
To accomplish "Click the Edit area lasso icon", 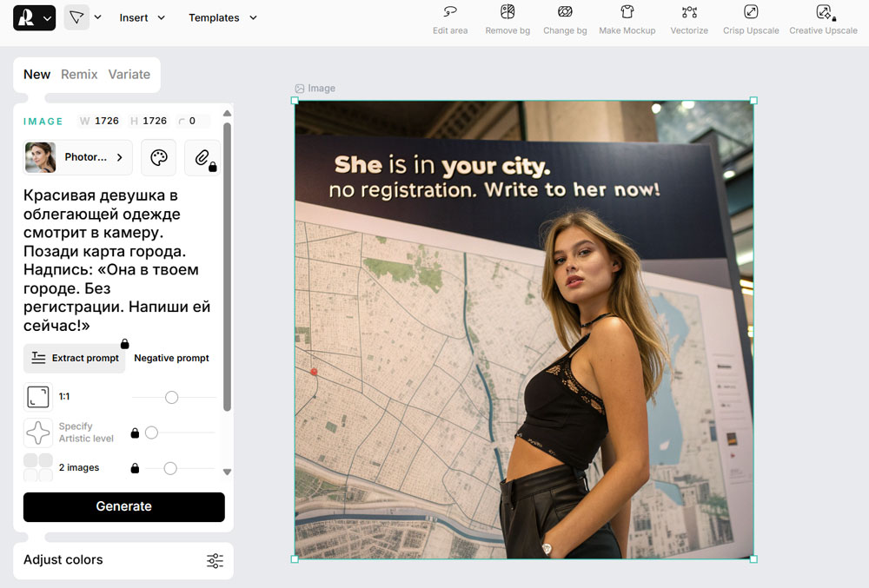I will [x=450, y=12].
